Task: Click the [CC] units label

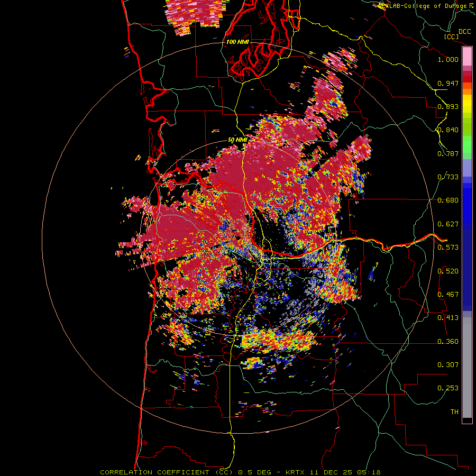Action: (452, 36)
